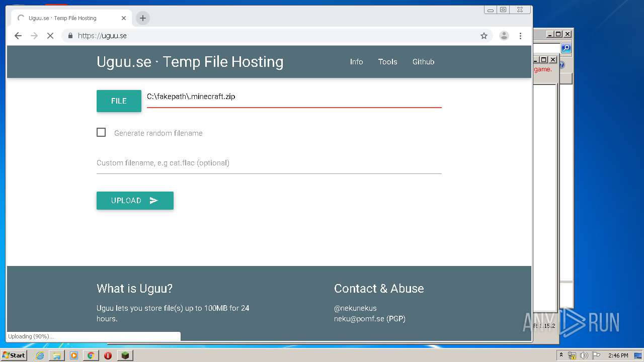Open Windows Explorer folder in taskbar

(57, 355)
